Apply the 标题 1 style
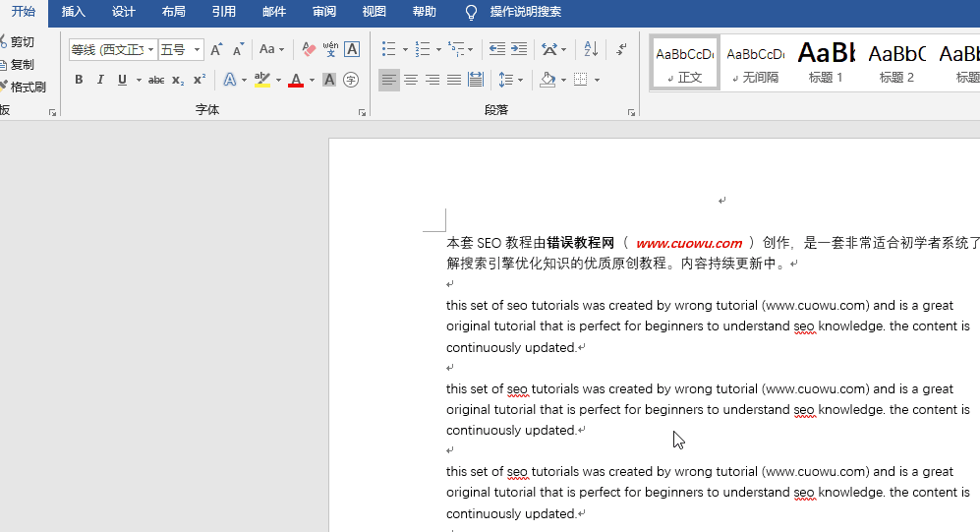 click(x=827, y=63)
